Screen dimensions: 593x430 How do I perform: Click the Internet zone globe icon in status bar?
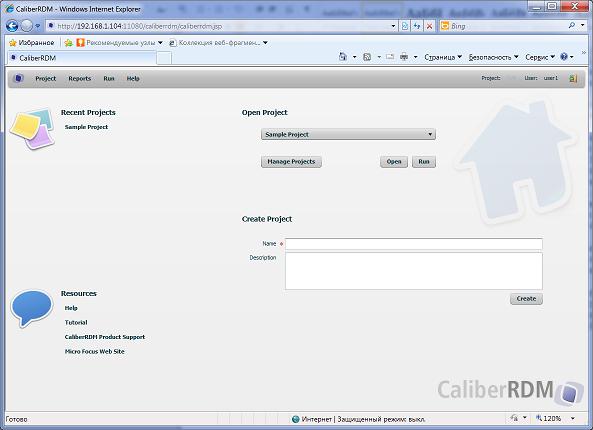point(296,419)
